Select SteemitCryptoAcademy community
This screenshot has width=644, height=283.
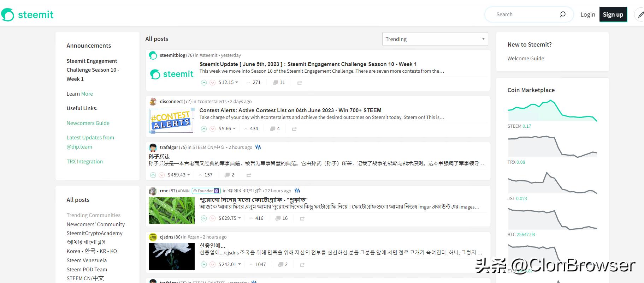(94, 233)
